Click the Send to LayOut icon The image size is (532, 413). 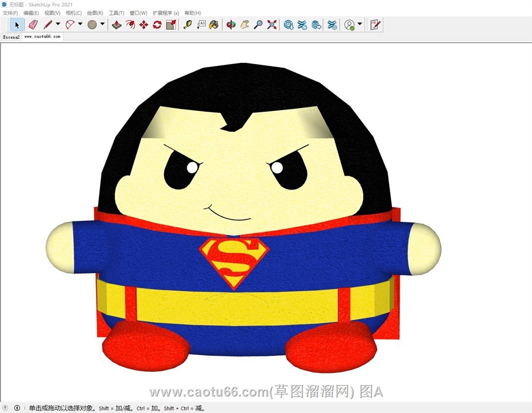[316, 25]
